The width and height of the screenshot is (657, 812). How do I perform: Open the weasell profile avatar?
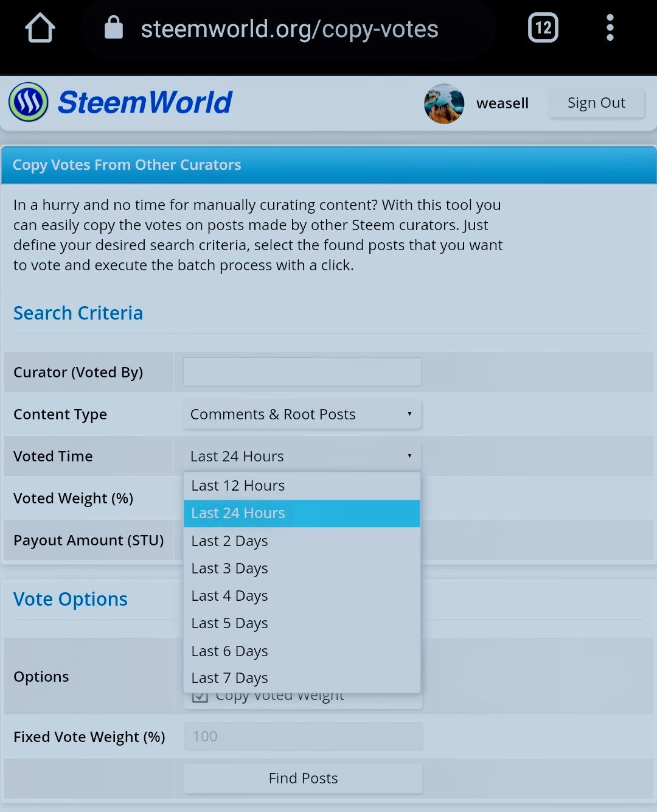click(x=444, y=103)
